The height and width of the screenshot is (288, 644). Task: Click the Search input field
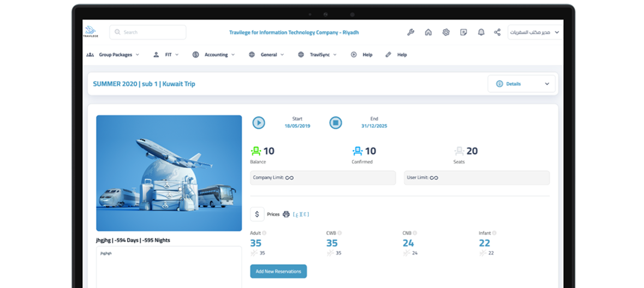coord(148,32)
